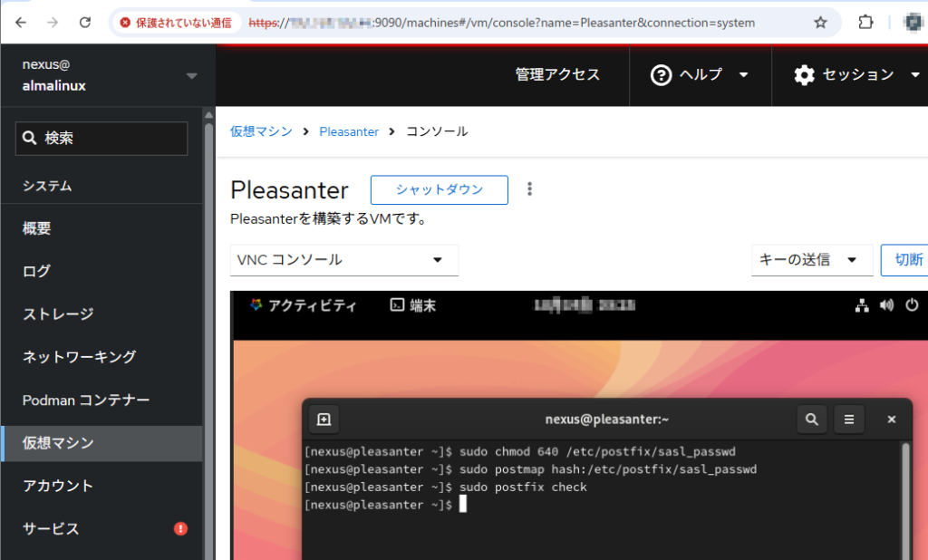The image size is (928, 560).
Task: Open the terminal hamburger menu
Action: point(849,419)
